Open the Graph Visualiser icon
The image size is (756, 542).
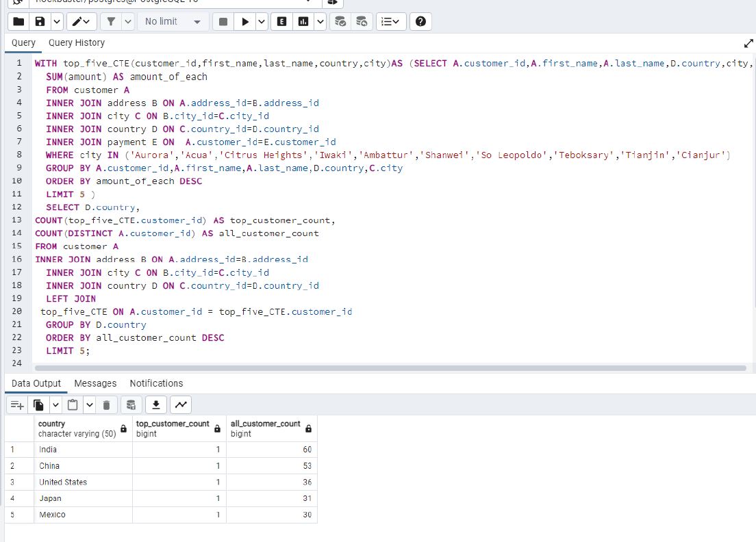pyautogui.click(x=181, y=405)
